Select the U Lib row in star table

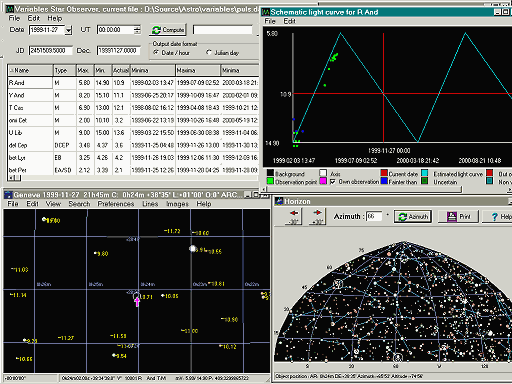coord(133,133)
